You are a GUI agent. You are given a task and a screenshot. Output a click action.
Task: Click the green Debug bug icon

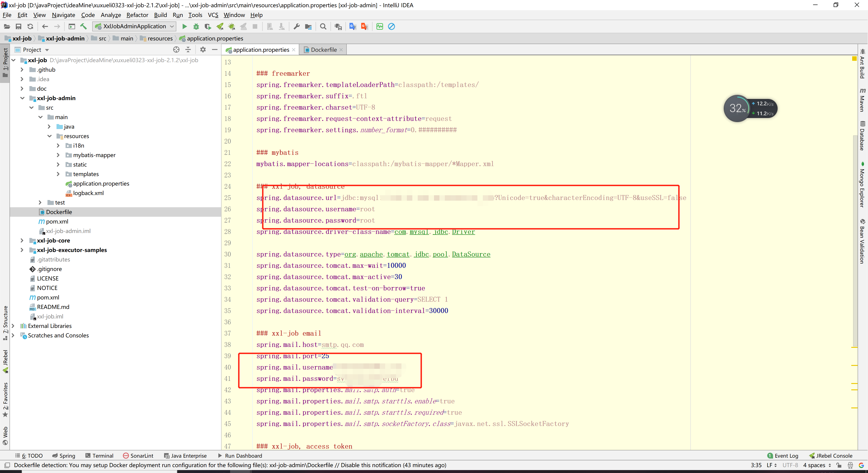coord(196,26)
